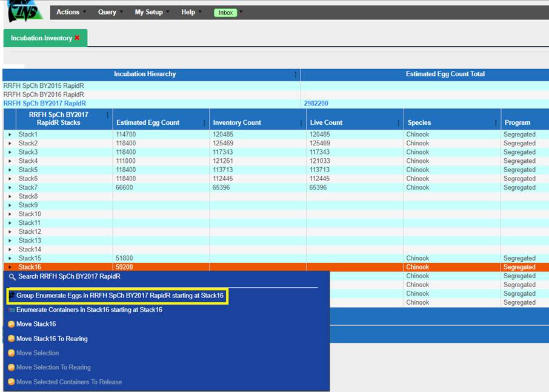Open the Estimated Egg Count column menu icon
Viewport: 549px width, 392px height.
(x=204, y=122)
